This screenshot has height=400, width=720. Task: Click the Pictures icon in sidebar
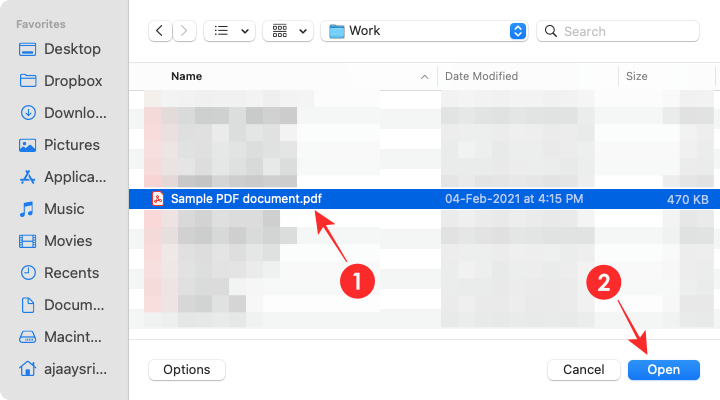click(x=27, y=145)
